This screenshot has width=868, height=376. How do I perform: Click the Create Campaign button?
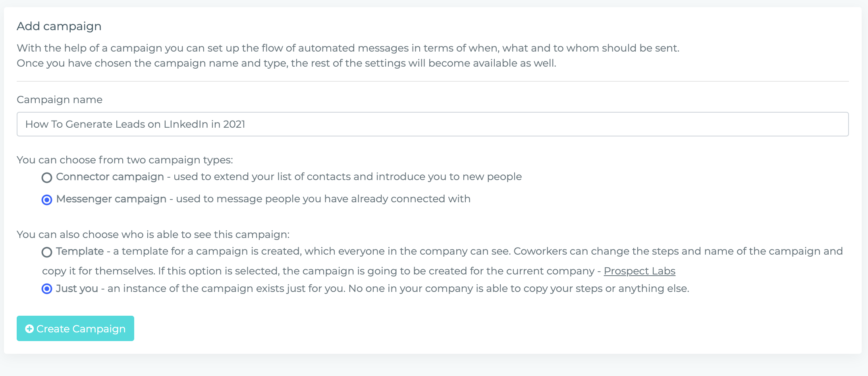tap(75, 328)
